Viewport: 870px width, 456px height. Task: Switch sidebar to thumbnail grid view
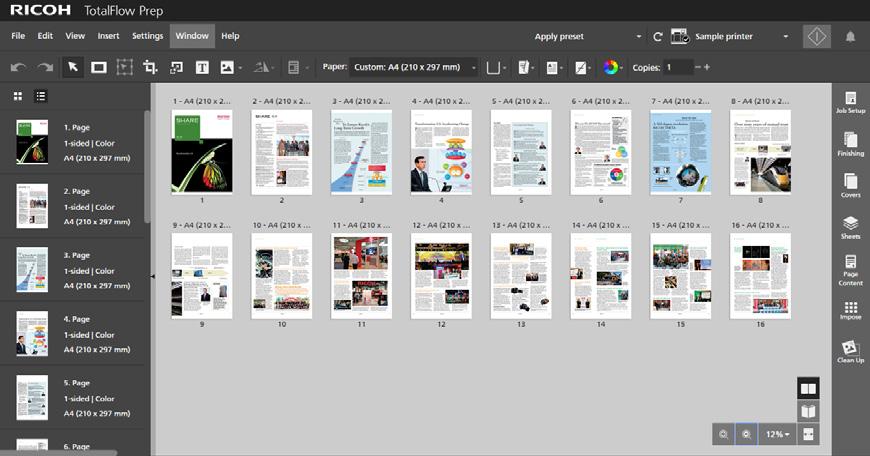click(x=18, y=96)
